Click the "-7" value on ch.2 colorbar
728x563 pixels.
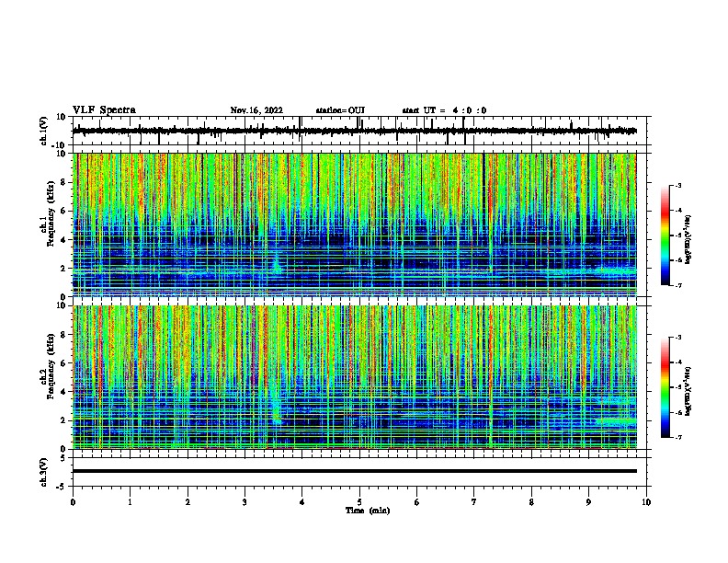(x=677, y=437)
